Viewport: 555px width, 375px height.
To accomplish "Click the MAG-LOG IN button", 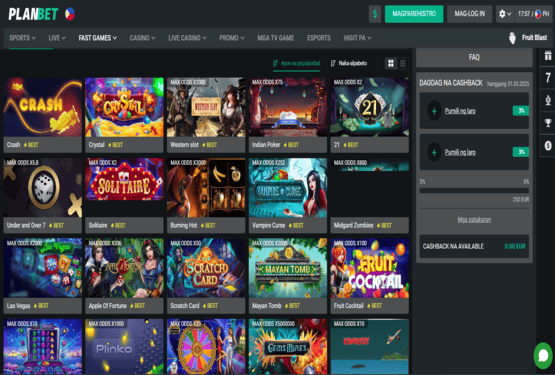I will [469, 14].
